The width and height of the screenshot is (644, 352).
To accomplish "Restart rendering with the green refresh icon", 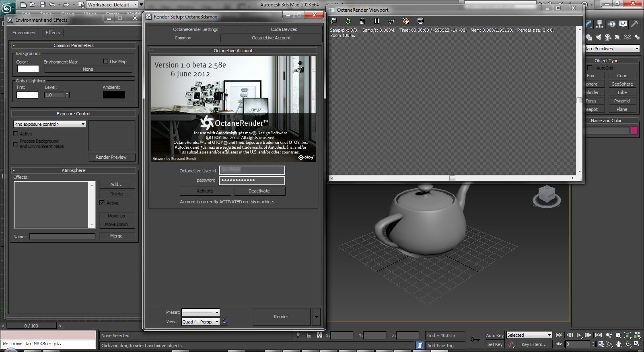I will (348, 21).
